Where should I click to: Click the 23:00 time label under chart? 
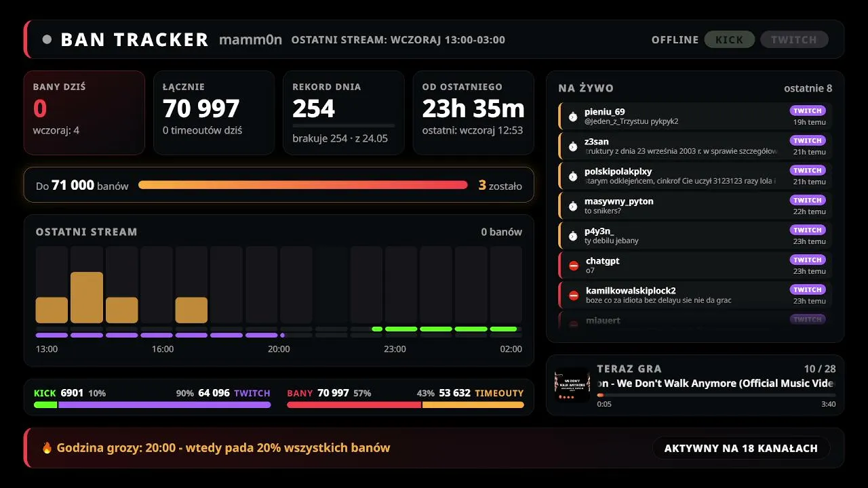click(395, 349)
